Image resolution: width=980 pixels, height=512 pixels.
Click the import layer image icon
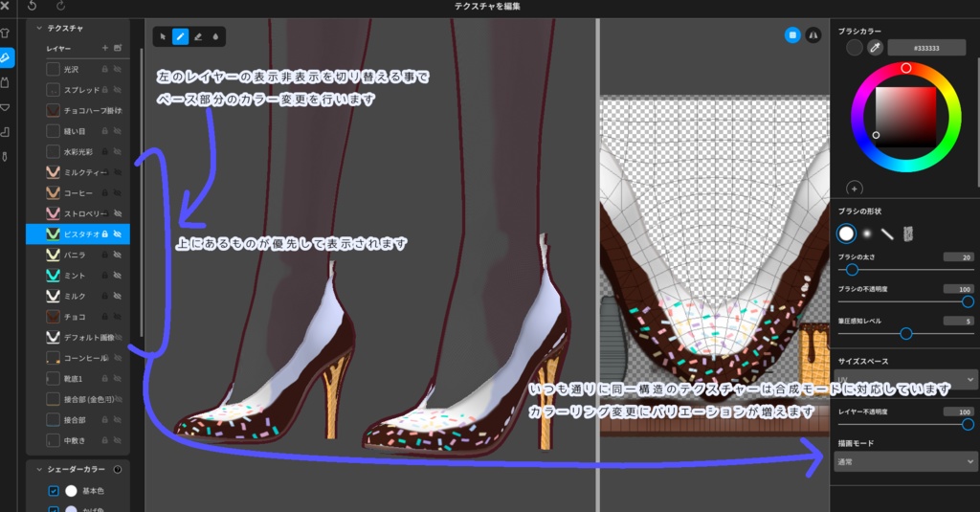(118, 48)
